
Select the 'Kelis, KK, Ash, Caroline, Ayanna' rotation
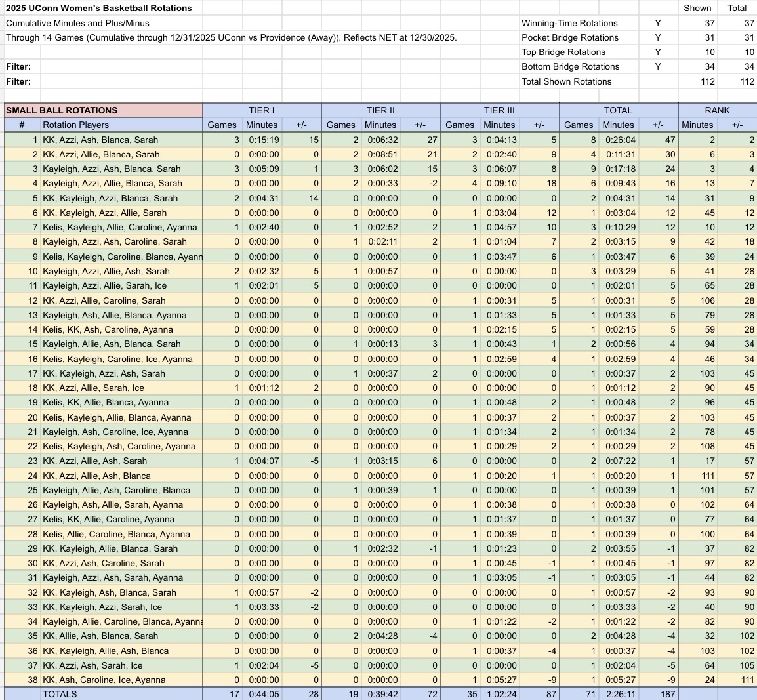(x=108, y=329)
